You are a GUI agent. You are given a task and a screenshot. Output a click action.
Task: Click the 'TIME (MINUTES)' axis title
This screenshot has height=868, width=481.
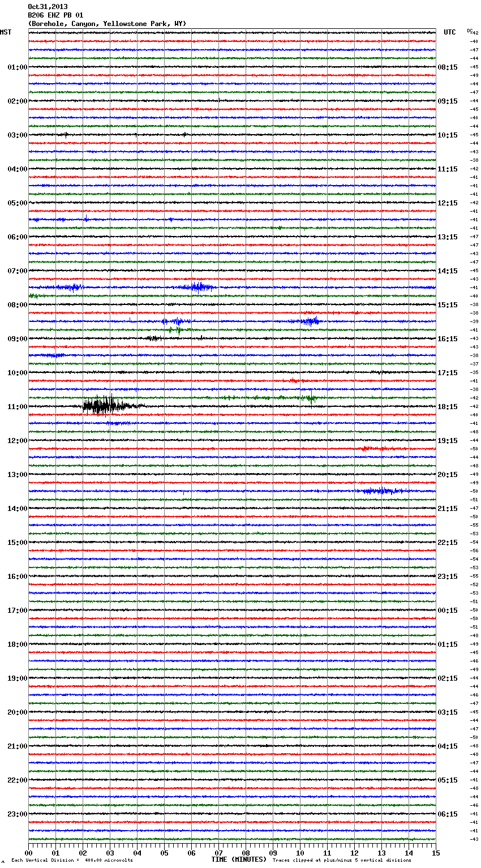pyautogui.click(x=239, y=860)
